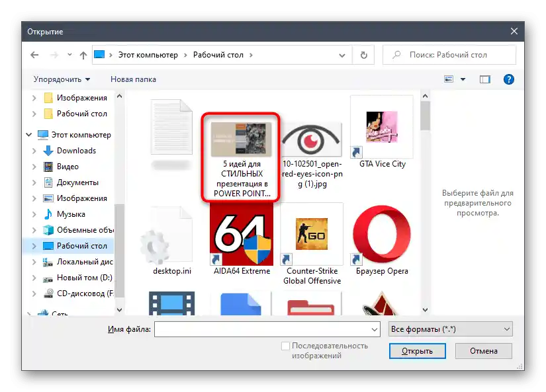Image resolution: width=546 pixels, height=392 pixels.
Task: Go back using the back arrow
Action: tap(34, 55)
